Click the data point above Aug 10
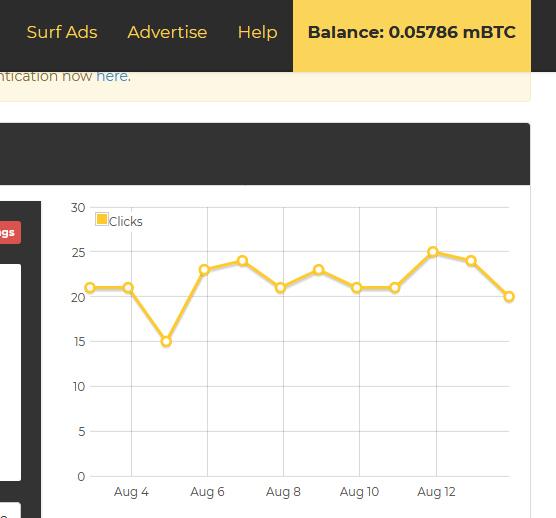The height and width of the screenshot is (518, 556). (x=357, y=288)
